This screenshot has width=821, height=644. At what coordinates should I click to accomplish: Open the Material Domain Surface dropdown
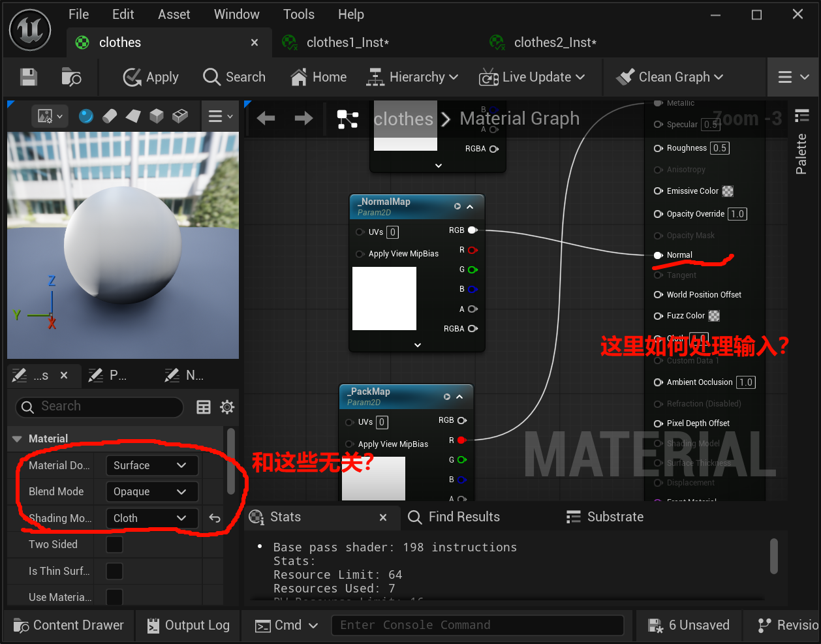tap(151, 465)
